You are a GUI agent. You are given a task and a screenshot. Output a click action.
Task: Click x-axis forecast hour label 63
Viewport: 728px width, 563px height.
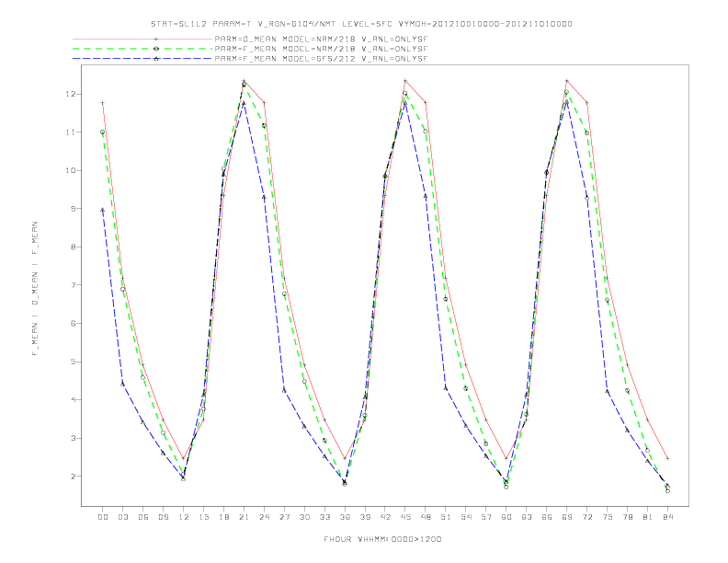(x=527, y=517)
